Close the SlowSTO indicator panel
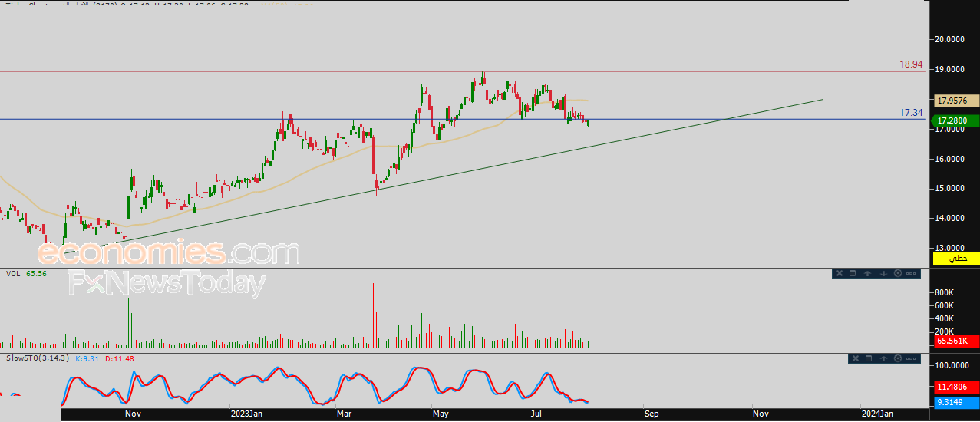980x422 pixels. pyautogui.click(x=856, y=358)
